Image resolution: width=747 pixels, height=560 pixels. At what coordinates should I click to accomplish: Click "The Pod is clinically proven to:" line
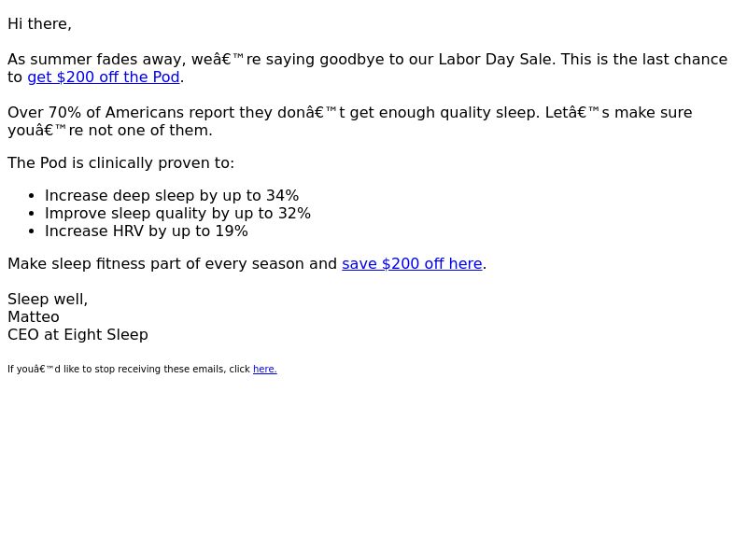click(121, 162)
